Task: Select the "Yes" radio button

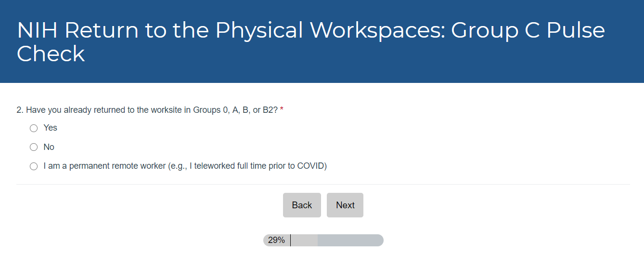Action: [34, 128]
